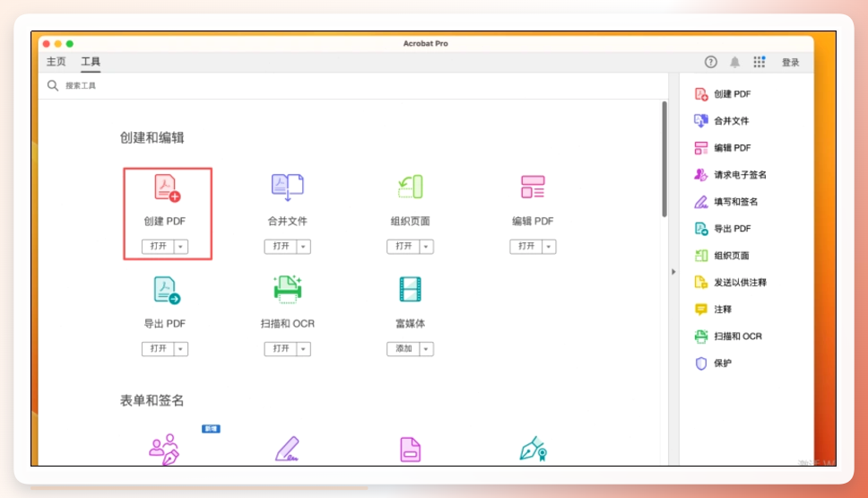
Task: Click the tools list vertical scrollbar
Action: (664, 159)
